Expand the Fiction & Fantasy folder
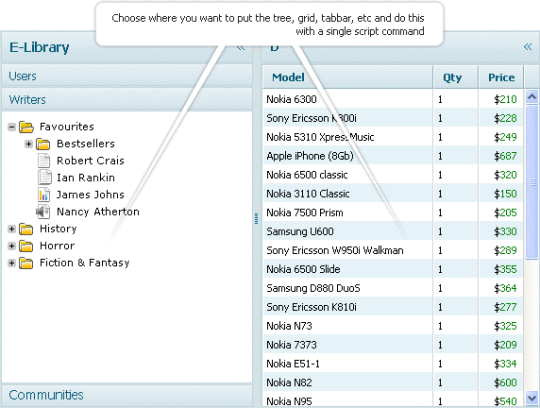Viewport: 540px width, 408px height. pyautogui.click(x=11, y=263)
